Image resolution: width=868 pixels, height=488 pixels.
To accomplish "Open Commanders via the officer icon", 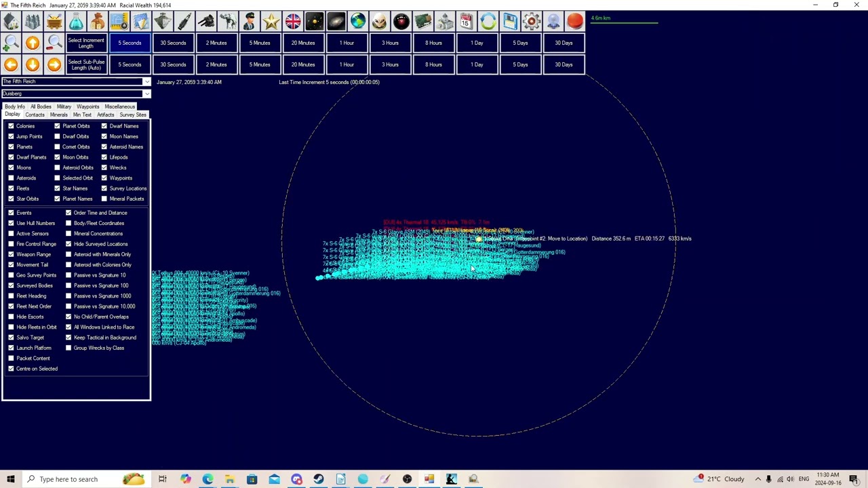I will tap(250, 22).
